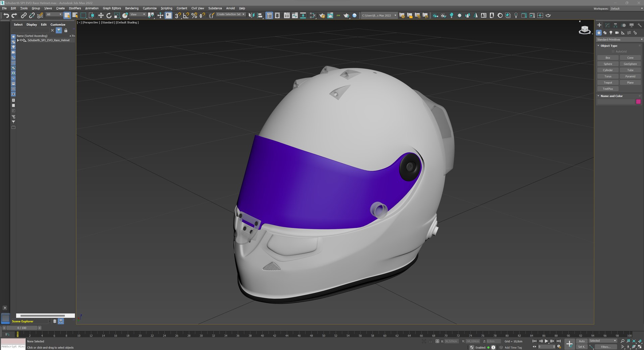
Task: Select Geometry category in Create panel
Action: (x=599, y=33)
